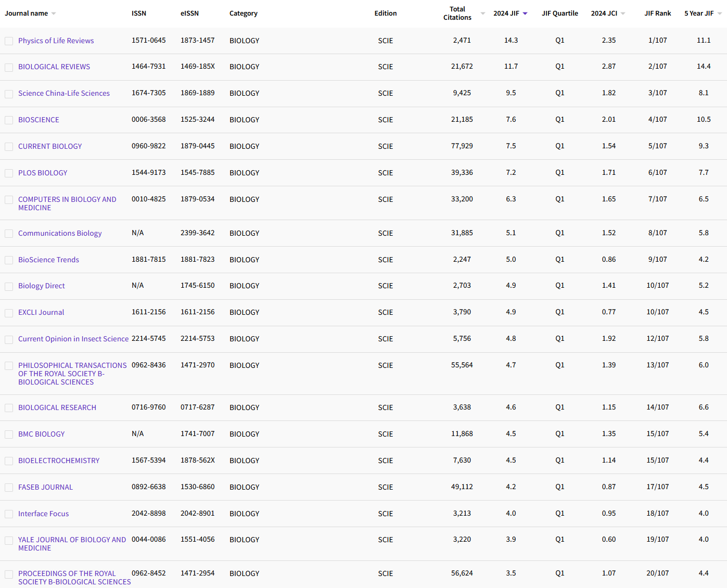
Task: Click the eISSN column header
Action: tap(189, 14)
